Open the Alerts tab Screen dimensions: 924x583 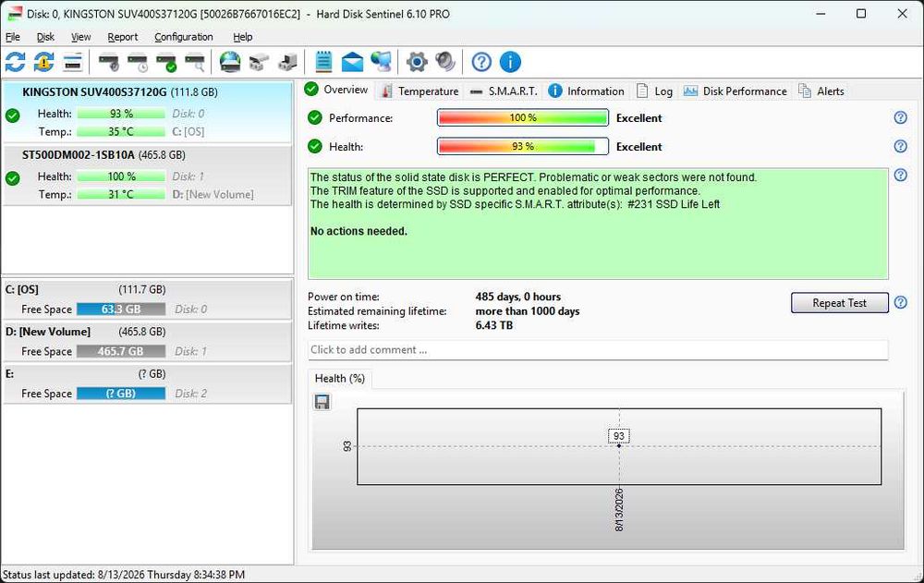[821, 91]
